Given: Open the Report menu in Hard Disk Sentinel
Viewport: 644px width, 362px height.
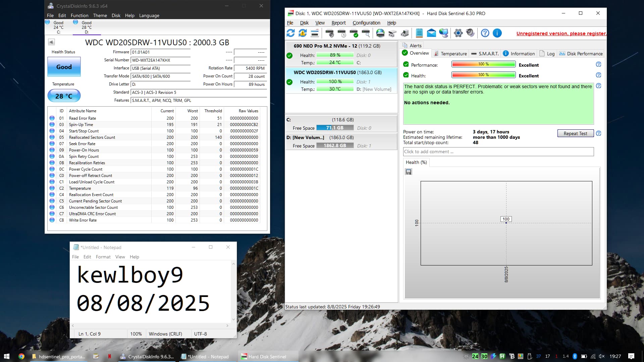Looking at the screenshot, I should pos(338,23).
